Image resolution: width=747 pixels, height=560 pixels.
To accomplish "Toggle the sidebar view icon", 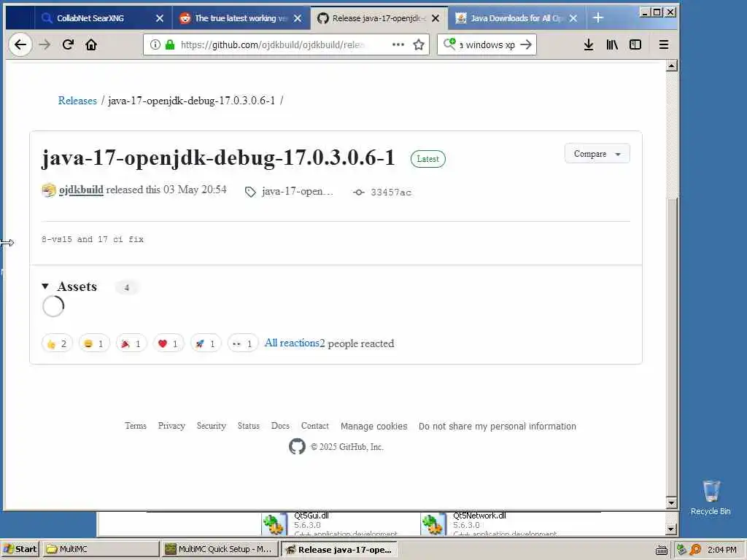I will click(635, 44).
